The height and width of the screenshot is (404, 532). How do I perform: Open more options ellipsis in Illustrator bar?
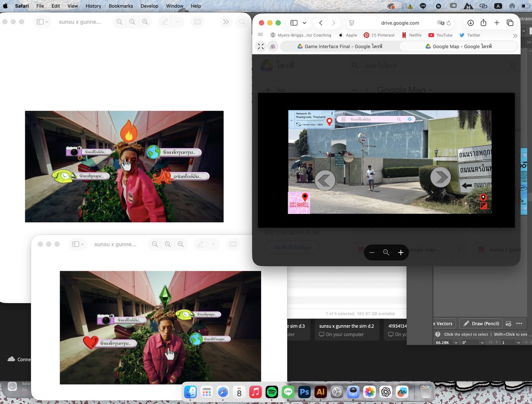click(x=519, y=323)
